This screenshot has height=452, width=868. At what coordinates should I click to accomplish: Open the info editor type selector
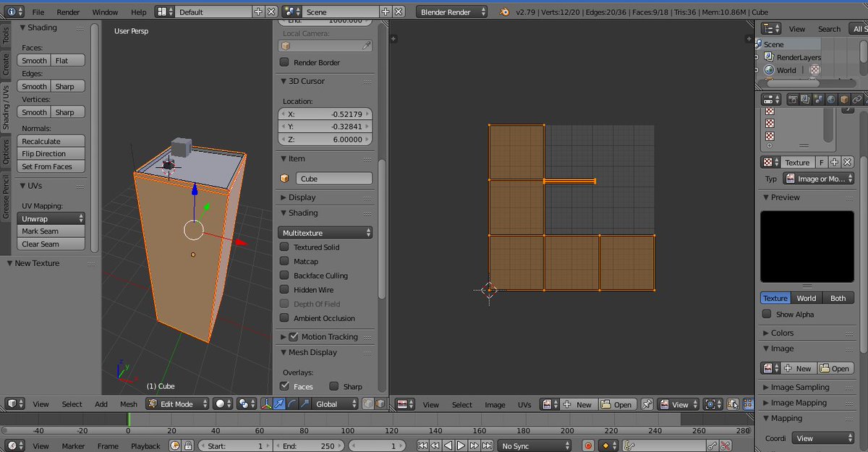click(14, 12)
